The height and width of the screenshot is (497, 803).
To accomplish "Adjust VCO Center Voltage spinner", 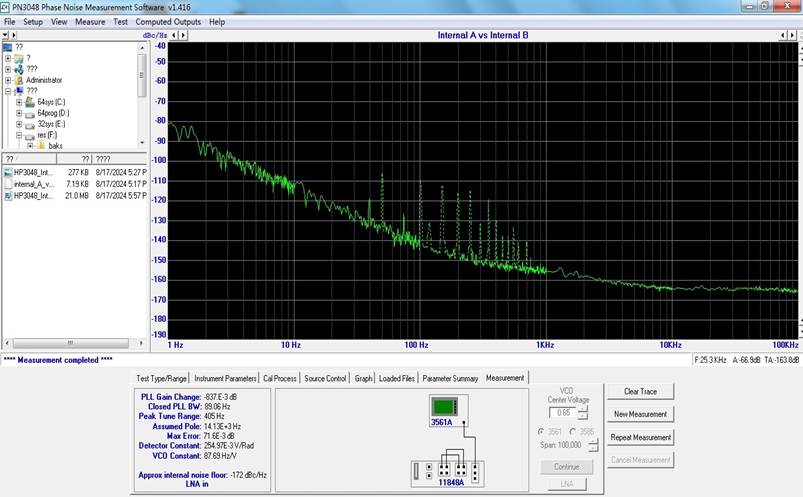I will pyautogui.click(x=583, y=412).
